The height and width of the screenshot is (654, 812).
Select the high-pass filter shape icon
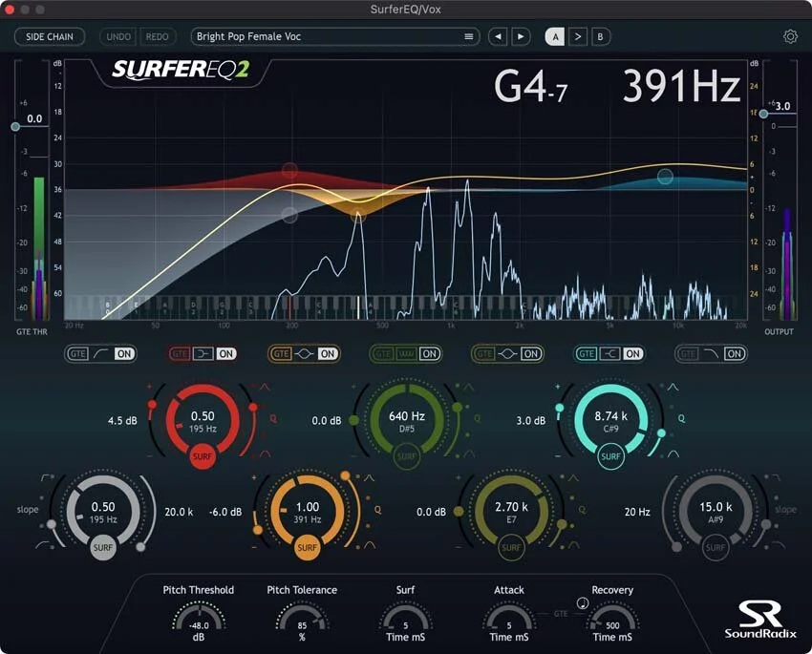point(101,354)
